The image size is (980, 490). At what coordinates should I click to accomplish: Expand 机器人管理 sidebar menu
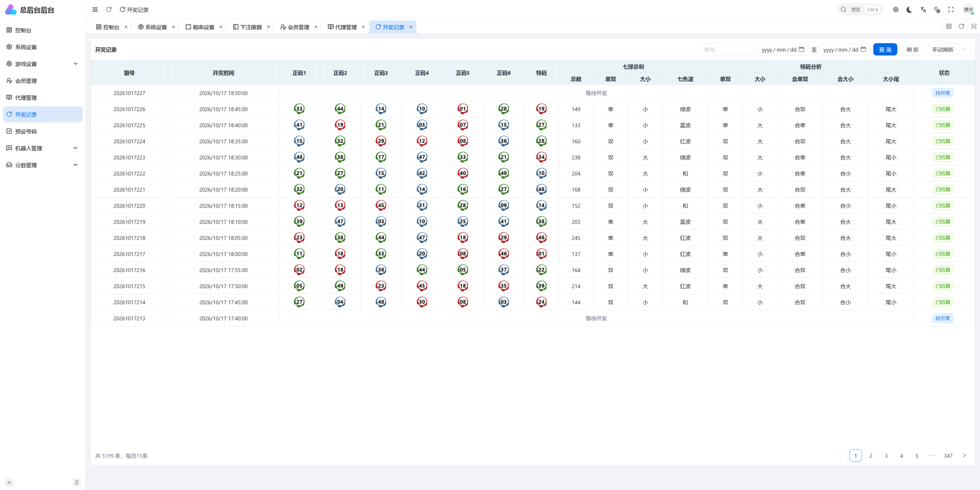click(x=42, y=148)
